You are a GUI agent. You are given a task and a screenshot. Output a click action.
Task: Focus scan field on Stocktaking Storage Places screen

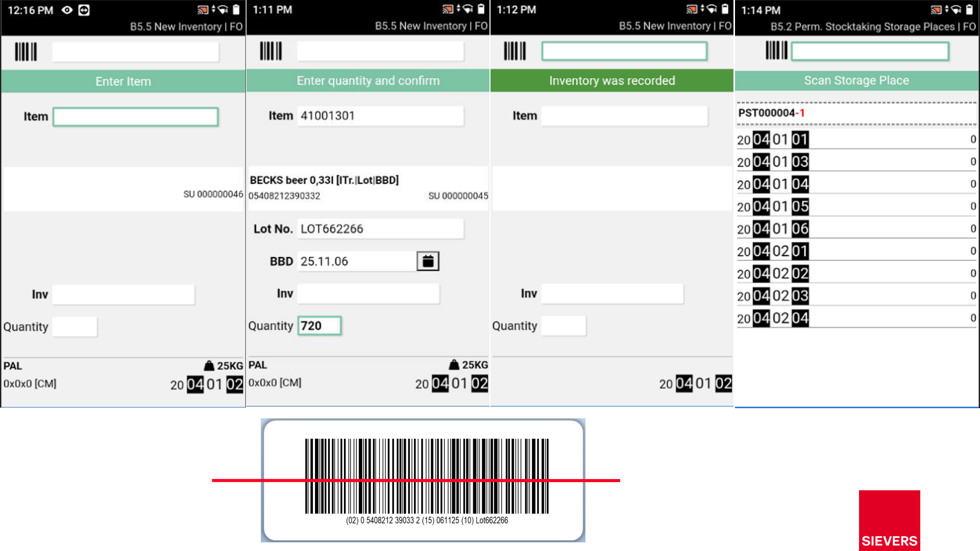[x=870, y=51]
